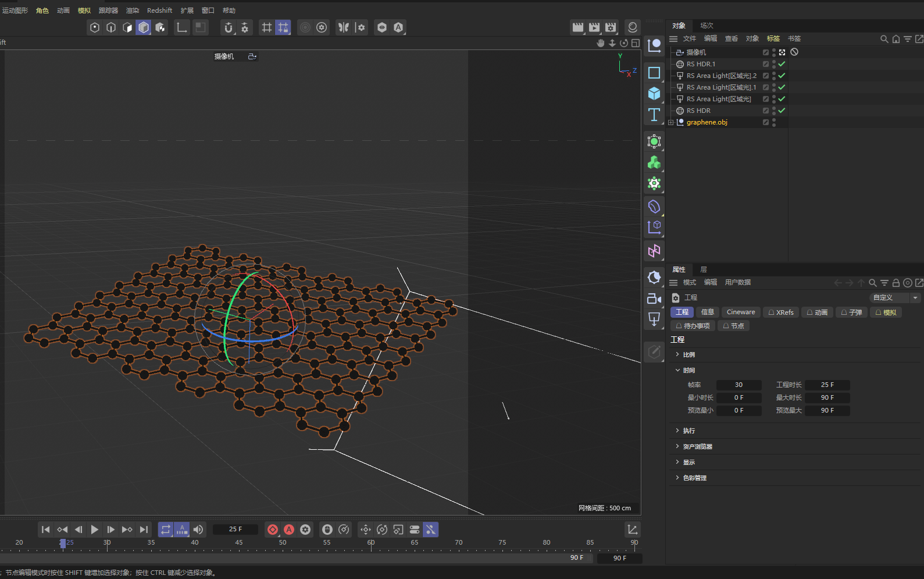Click the filter icon in object manager
Image resolution: width=924 pixels, height=579 pixels.
[x=908, y=39]
